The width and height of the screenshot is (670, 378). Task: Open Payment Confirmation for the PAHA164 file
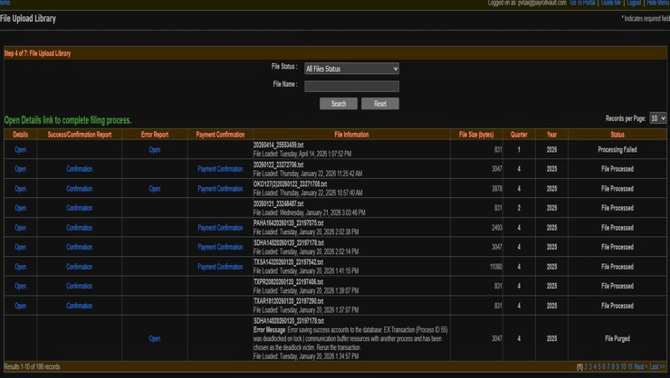click(x=220, y=228)
